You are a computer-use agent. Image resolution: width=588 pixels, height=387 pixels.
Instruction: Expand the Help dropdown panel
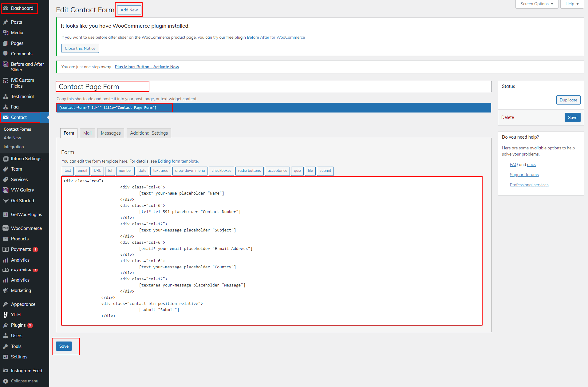pos(572,4)
